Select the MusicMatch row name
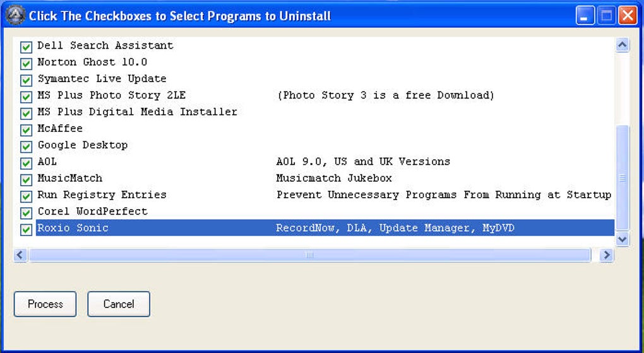644x353 pixels. (70, 178)
